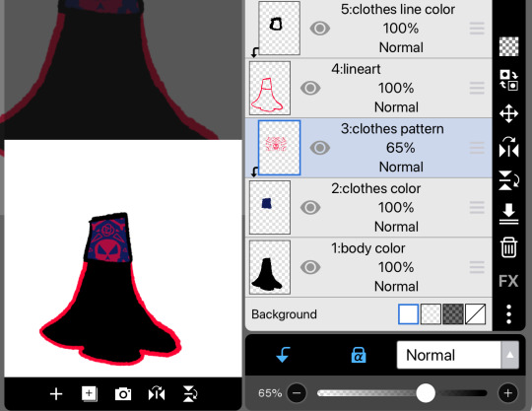The height and width of the screenshot is (411, 532).
Task: Decrease opacity with minus button
Action: click(x=297, y=393)
